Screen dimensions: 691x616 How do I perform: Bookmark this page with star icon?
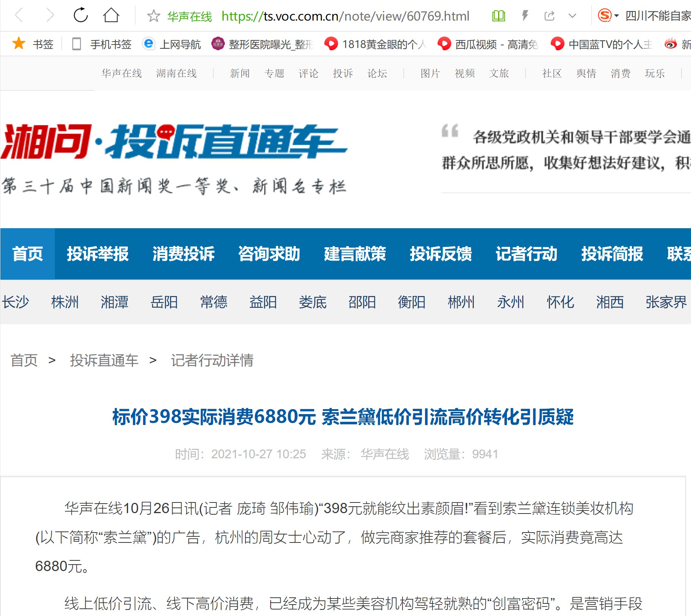154,16
